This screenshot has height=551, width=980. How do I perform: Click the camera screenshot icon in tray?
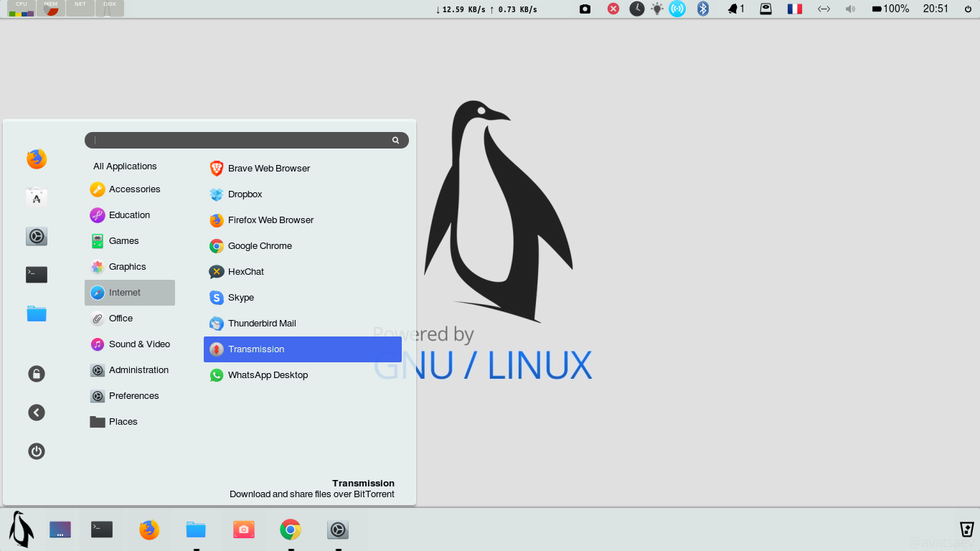585,9
